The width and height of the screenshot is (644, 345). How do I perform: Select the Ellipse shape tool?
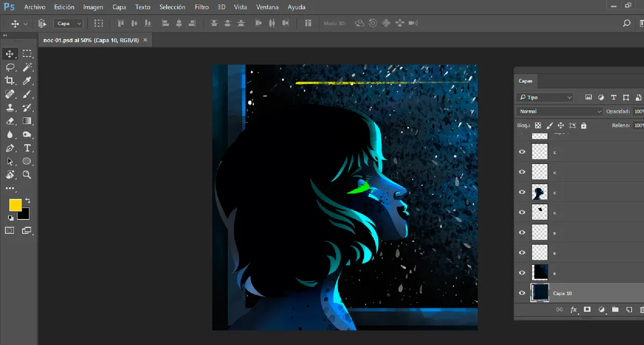27,161
